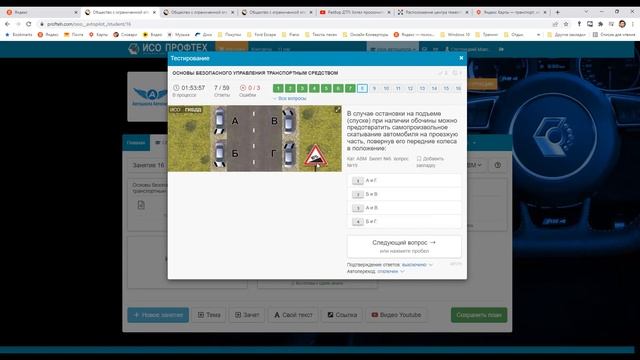640x360 pixels.
Task: Click 'Свой текст' button in background page
Action: (293, 315)
